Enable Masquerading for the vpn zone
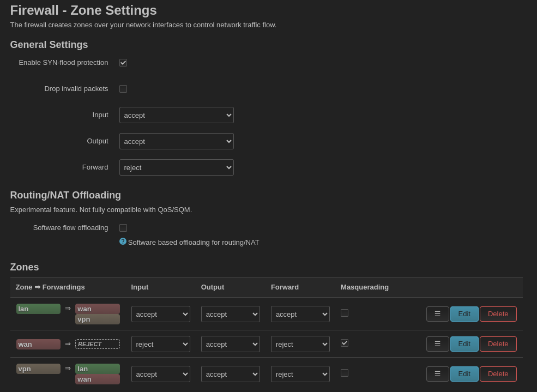 (345, 373)
